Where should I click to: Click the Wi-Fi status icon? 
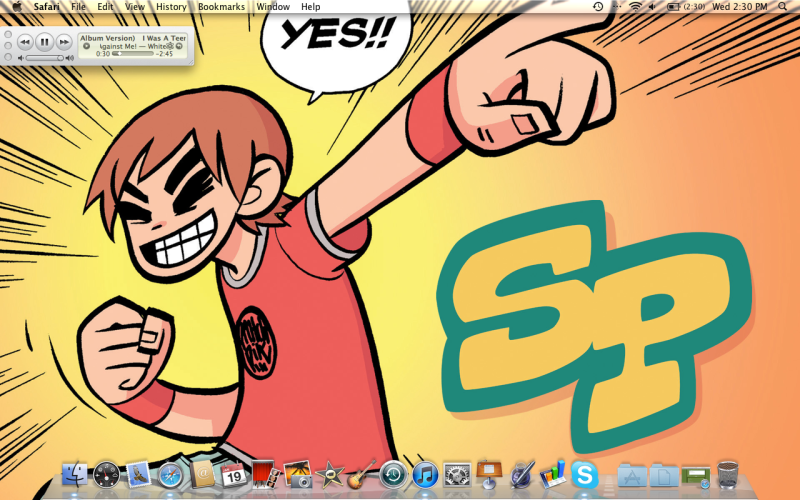[x=635, y=7]
